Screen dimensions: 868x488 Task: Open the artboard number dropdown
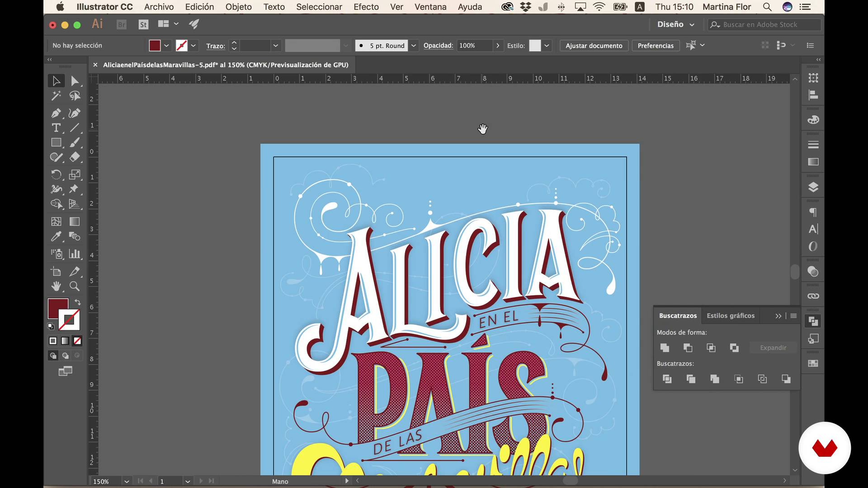point(188,482)
